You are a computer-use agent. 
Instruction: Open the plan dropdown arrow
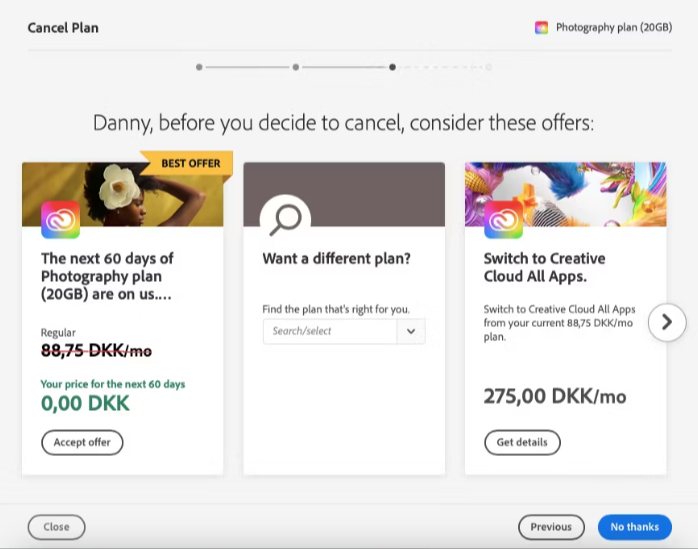[411, 331]
